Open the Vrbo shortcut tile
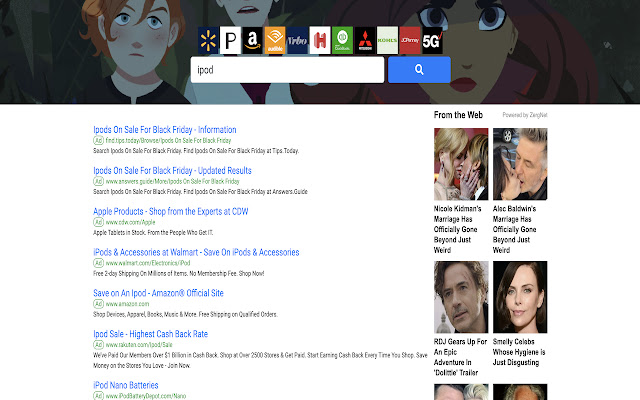Viewport: 640px width, 400px height. pyautogui.click(x=298, y=40)
